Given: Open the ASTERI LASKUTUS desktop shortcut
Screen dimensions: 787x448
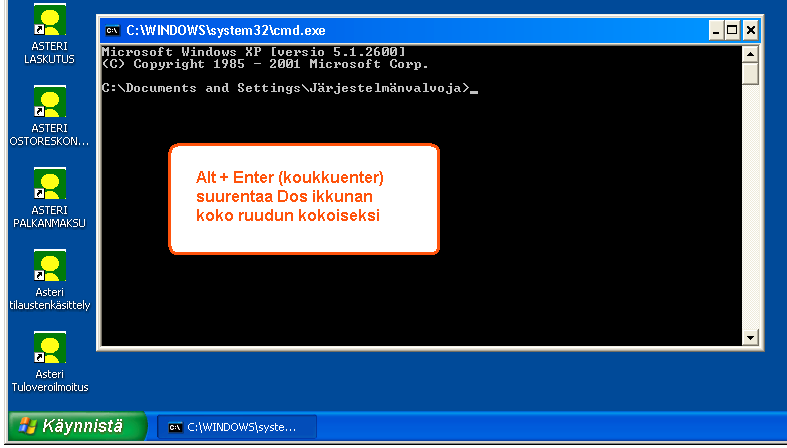Looking at the screenshot, I should pyautogui.click(x=49, y=34).
